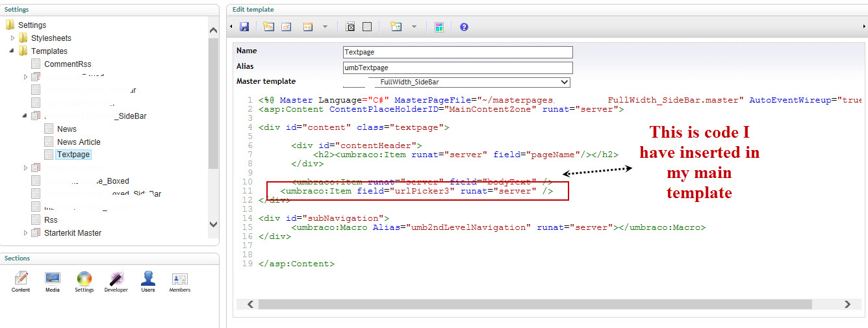Select the Templates folder

(x=49, y=51)
